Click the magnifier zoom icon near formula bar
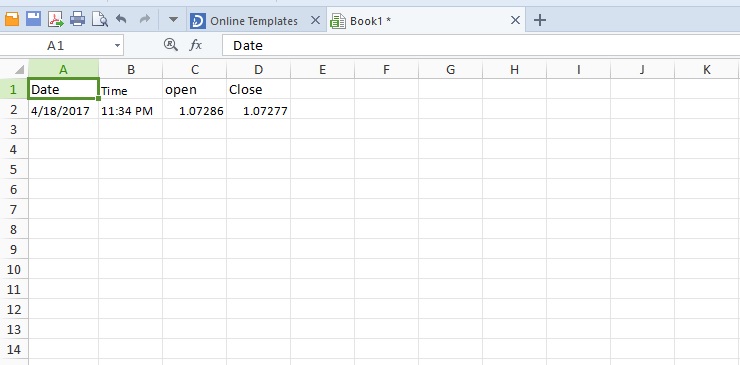740x365 pixels. [170, 45]
